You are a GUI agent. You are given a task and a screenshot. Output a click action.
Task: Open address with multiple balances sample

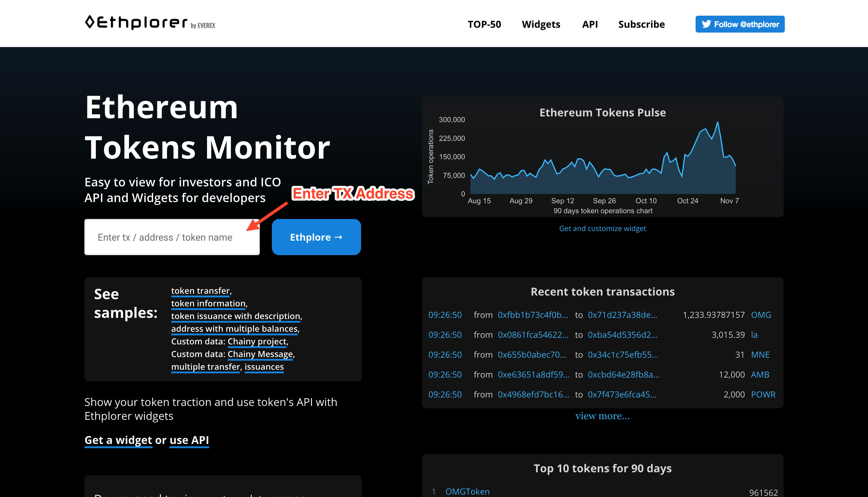234,329
